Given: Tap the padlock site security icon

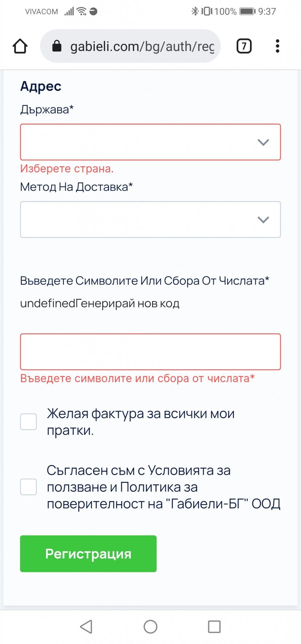Looking at the screenshot, I should pyautogui.click(x=57, y=46).
